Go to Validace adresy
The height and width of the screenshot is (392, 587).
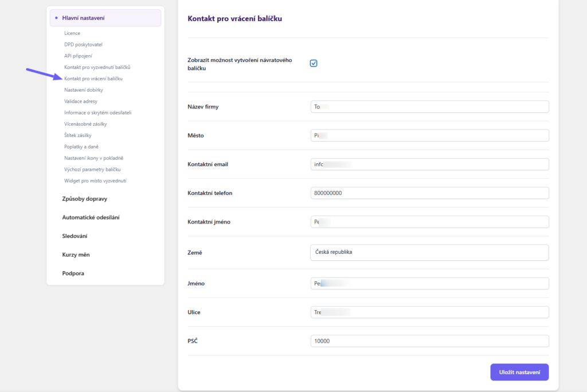(81, 101)
